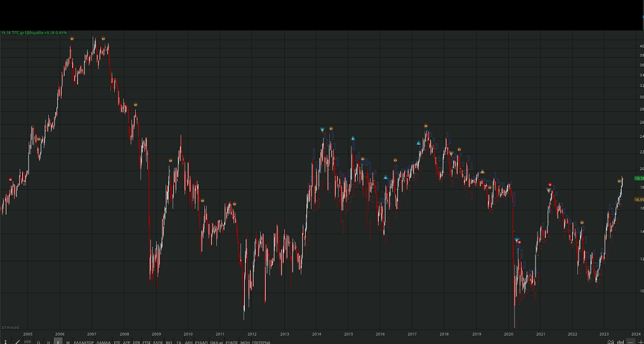
Task: Click the green 19,18 current price tag
Action: (x=639, y=178)
